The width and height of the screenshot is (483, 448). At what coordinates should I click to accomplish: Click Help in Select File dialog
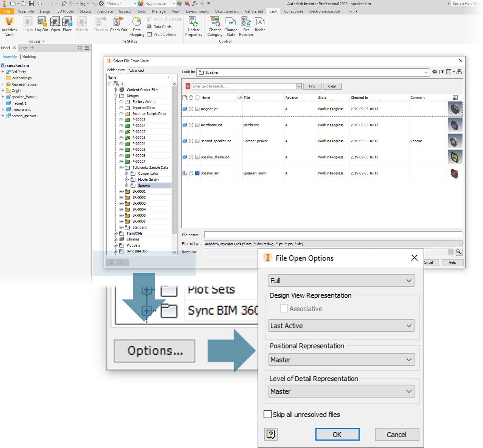[452, 262]
